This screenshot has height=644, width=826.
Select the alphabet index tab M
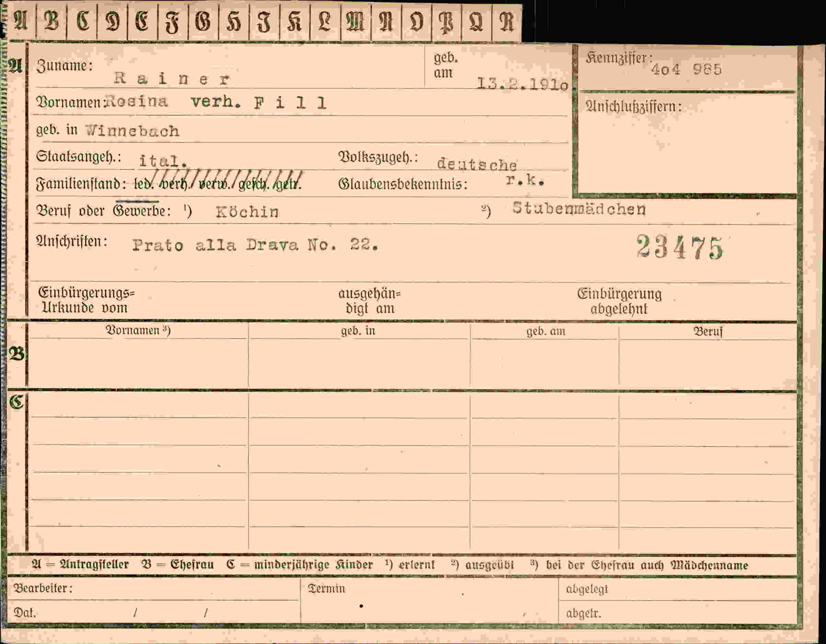pos(356,22)
